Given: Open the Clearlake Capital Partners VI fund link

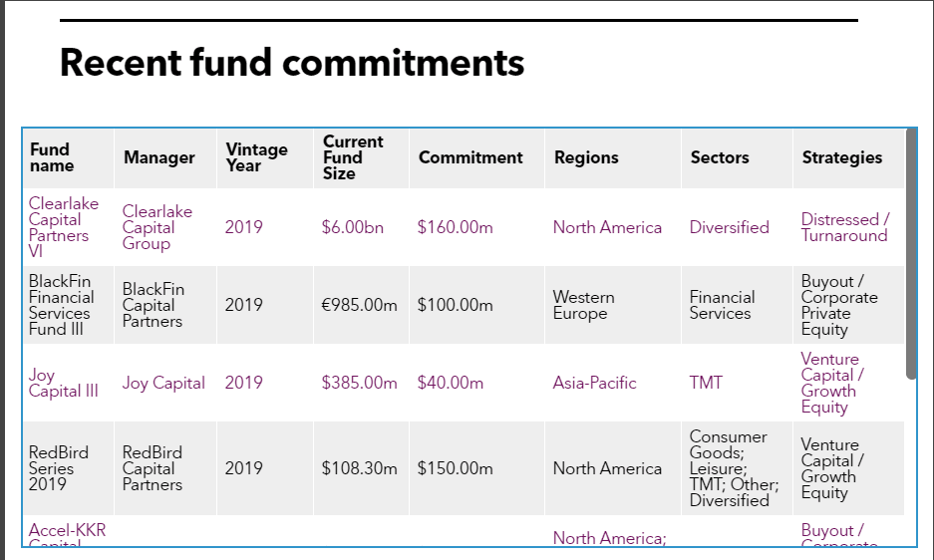Looking at the screenshot, I should pos(63,227).
